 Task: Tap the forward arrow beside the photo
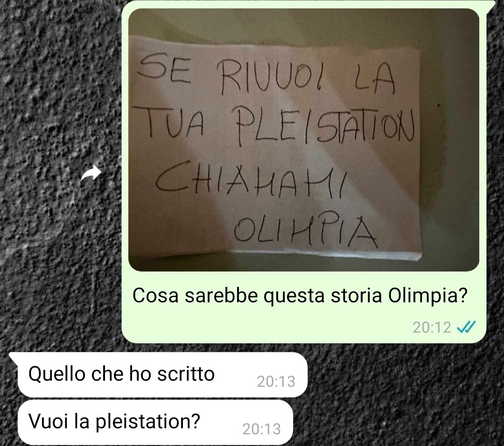click(91, 173)
